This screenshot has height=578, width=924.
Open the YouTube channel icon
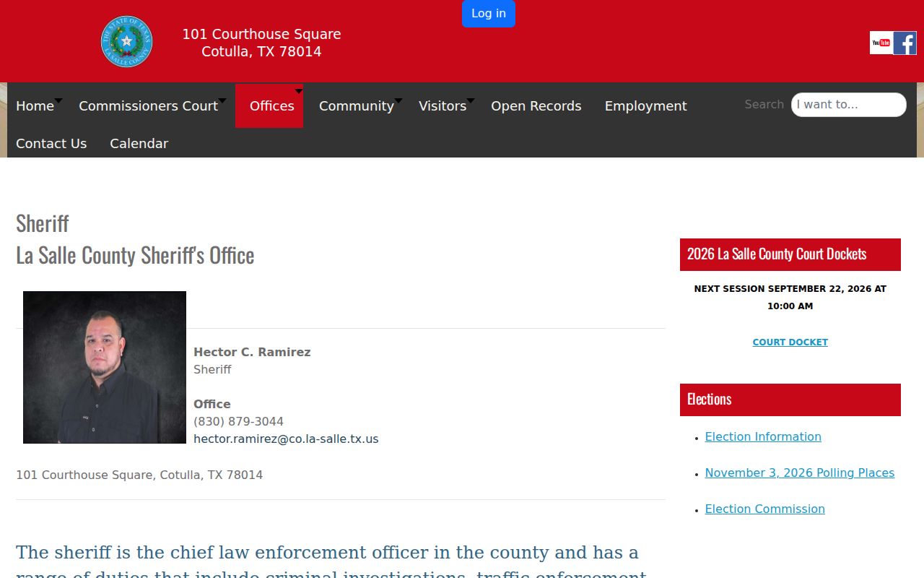point(881,43)
